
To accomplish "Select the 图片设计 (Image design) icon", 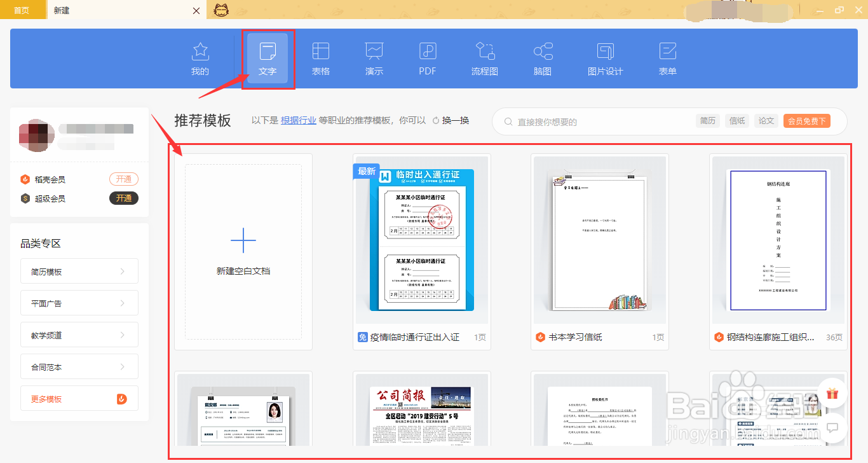I will (x=605, y=59).
